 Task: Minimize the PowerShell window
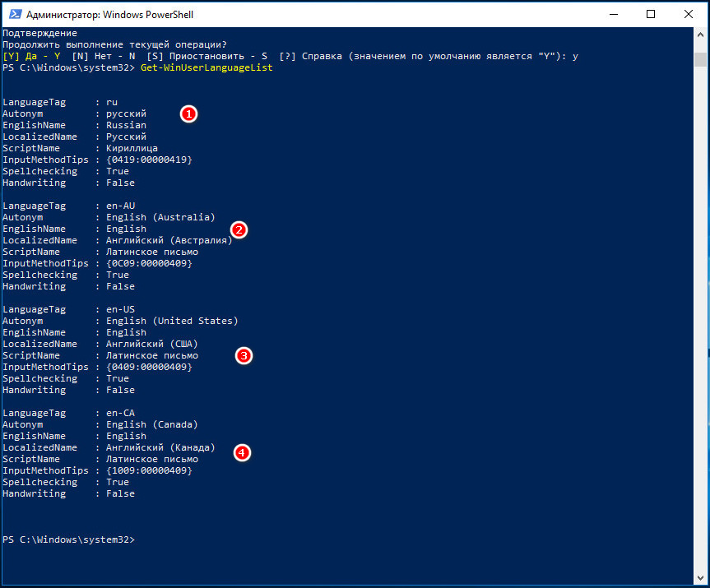tap(614, 15)
